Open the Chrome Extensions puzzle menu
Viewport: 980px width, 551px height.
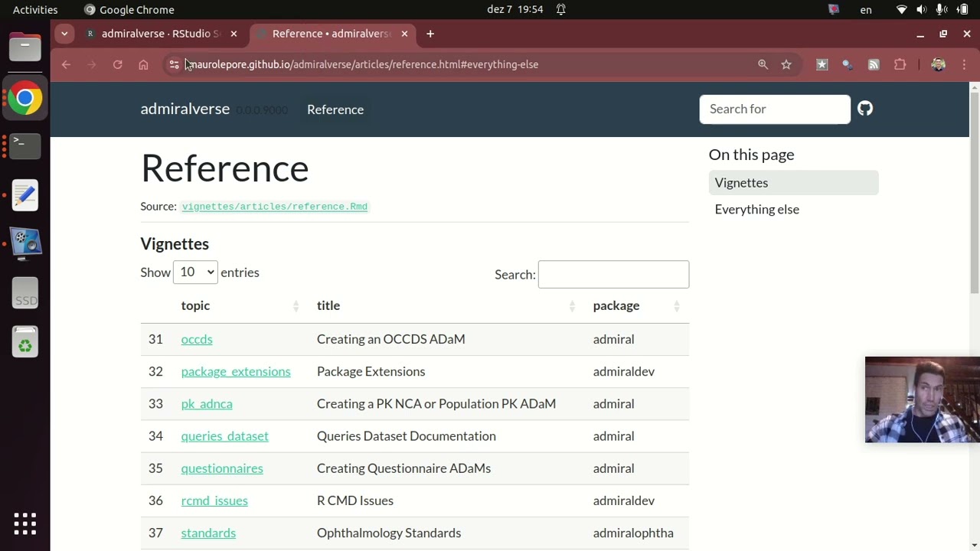[900, 64]
